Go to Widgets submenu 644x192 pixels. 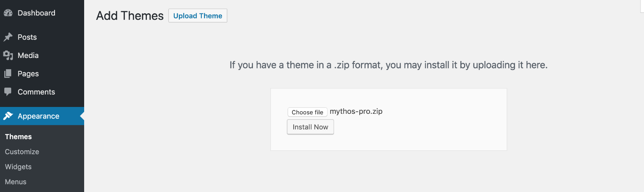click(18, 167)
